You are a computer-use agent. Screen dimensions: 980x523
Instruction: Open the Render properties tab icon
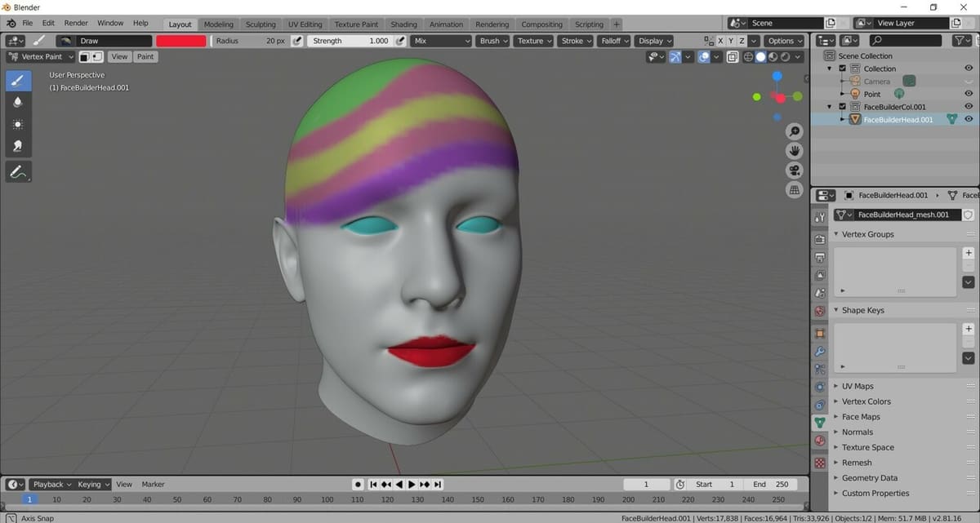[820, 240]
